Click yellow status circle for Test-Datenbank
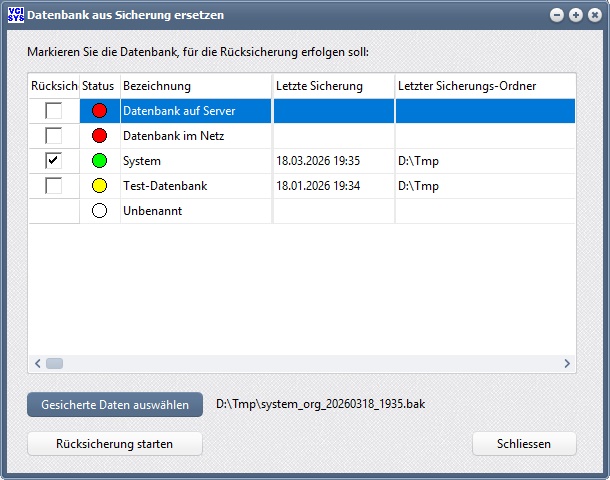 click(99, 185)
